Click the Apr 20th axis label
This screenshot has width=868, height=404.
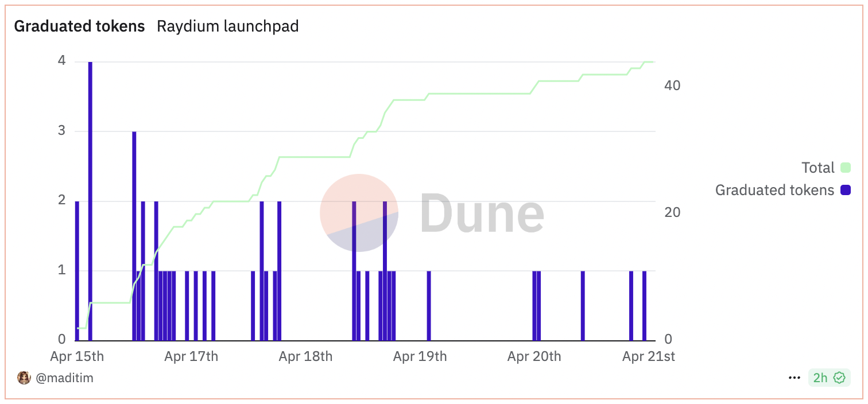point(534,356)
